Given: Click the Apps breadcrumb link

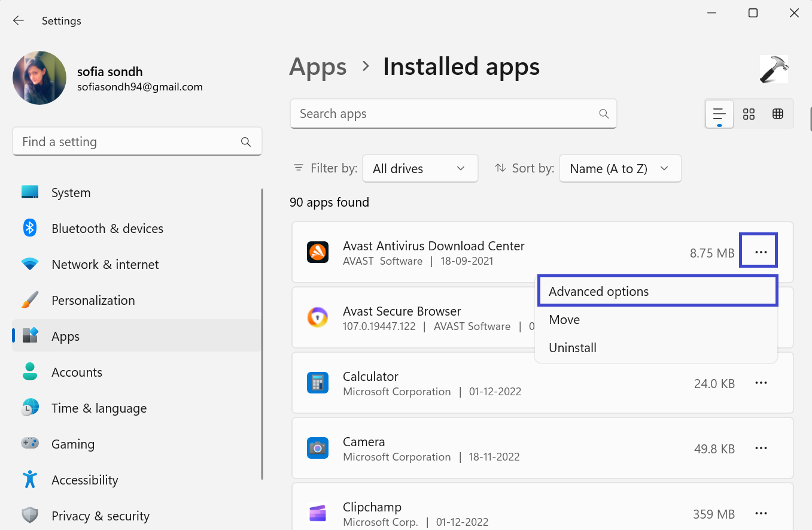Looking at the screenshot, I should click(x=318, y=66).
